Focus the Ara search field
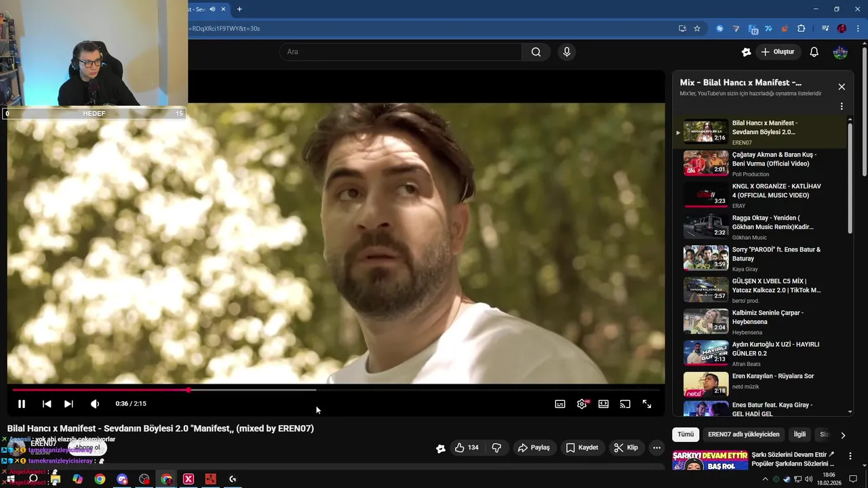 [400, 52]
